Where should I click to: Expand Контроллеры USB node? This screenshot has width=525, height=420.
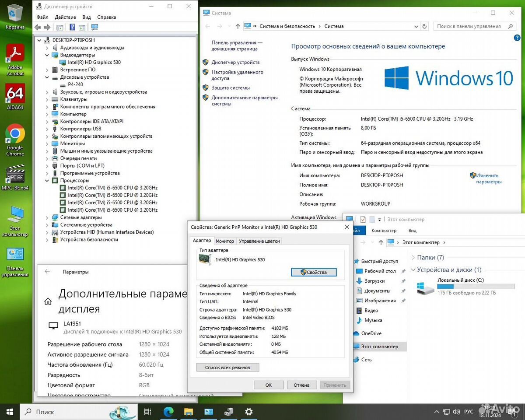click(47, 129)
